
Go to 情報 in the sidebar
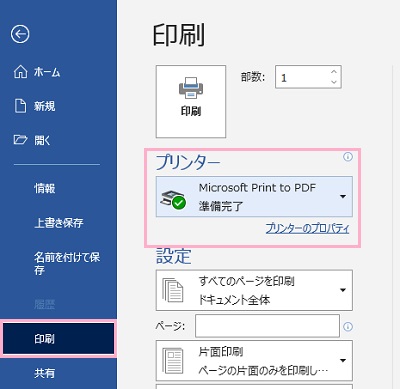pyautogui.click(x=45, y=188)
